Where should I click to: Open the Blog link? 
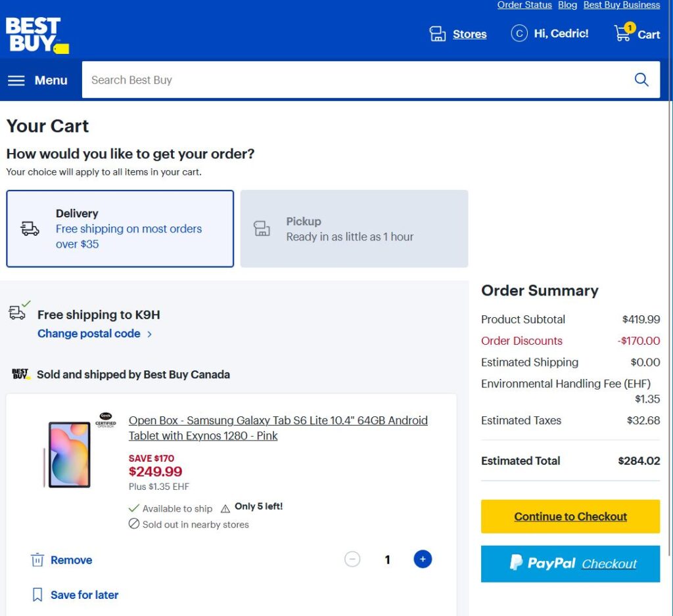coord(567,5)
